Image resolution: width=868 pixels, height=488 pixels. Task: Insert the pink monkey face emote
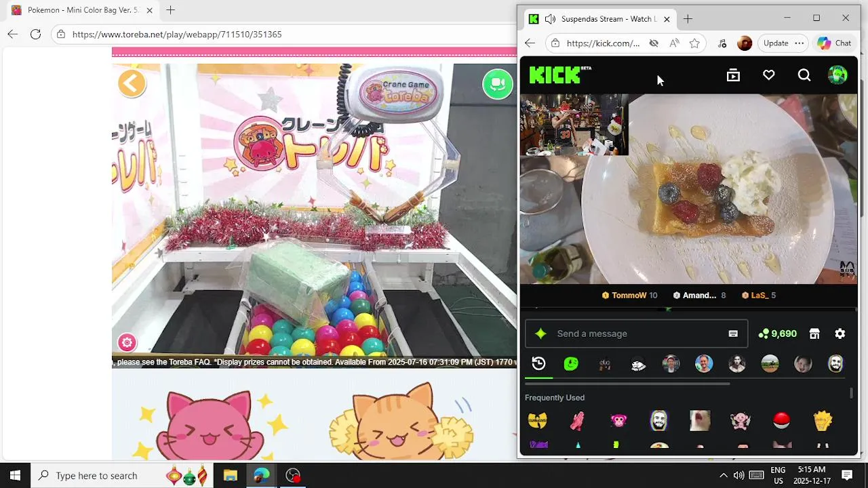pos(618,421)
